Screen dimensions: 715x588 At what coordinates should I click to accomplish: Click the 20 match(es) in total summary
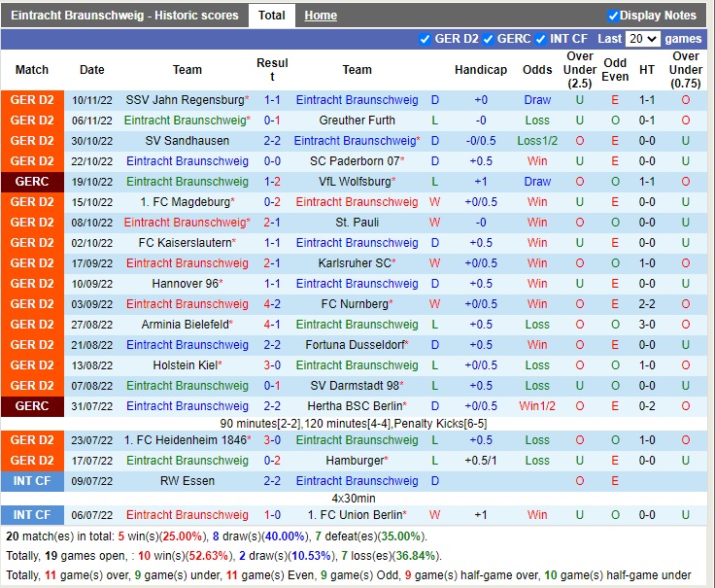coord(217,536)
